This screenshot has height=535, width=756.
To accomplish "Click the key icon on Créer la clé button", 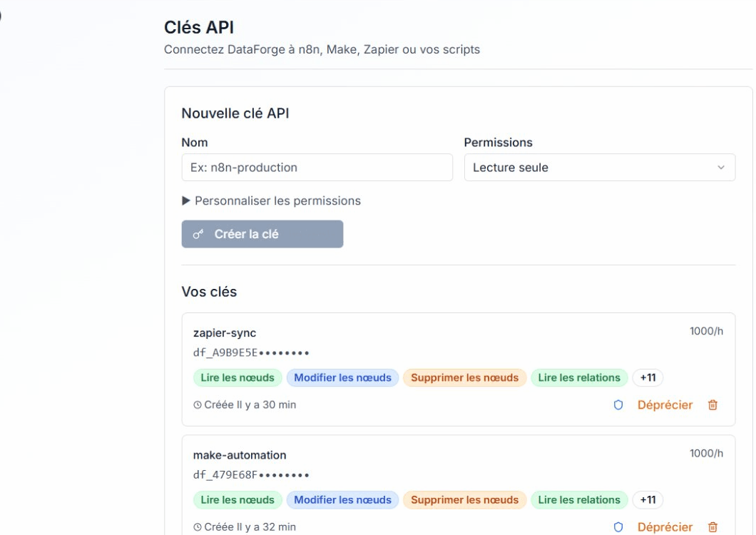I will pyautogui.click(x=198, y=233).
